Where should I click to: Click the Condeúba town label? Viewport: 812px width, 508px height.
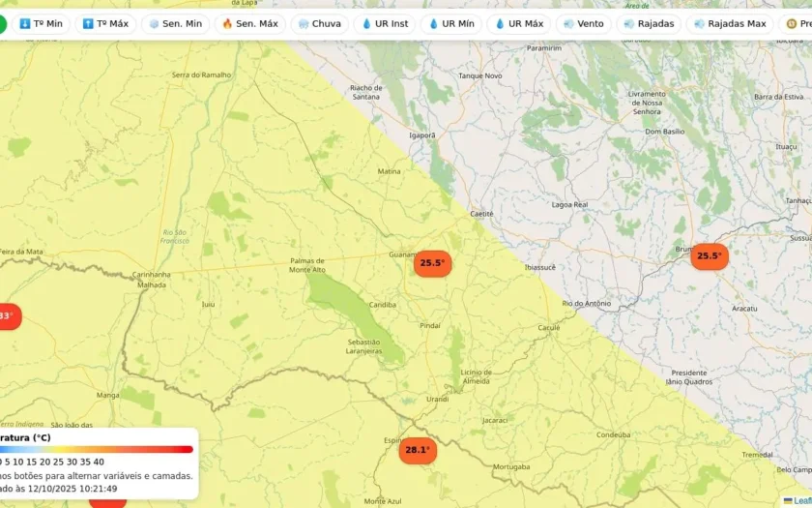coord(613,434)
